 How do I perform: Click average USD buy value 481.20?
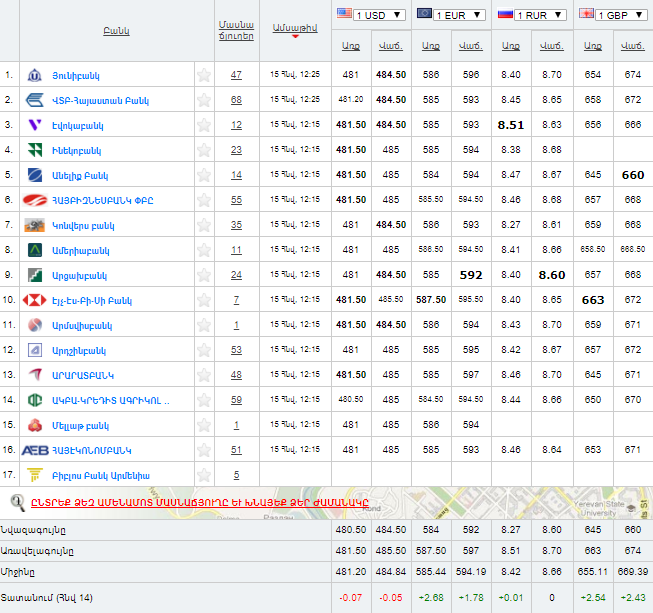coord(351,572)
